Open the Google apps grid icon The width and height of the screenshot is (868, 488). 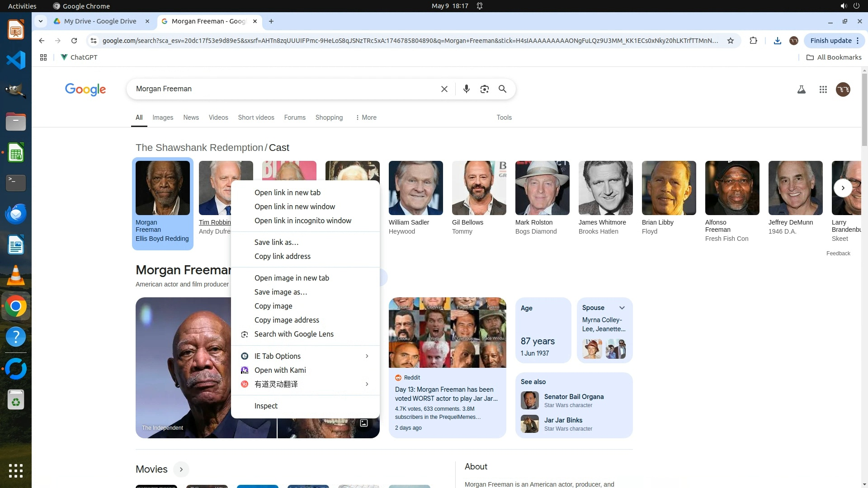[823, 89]
